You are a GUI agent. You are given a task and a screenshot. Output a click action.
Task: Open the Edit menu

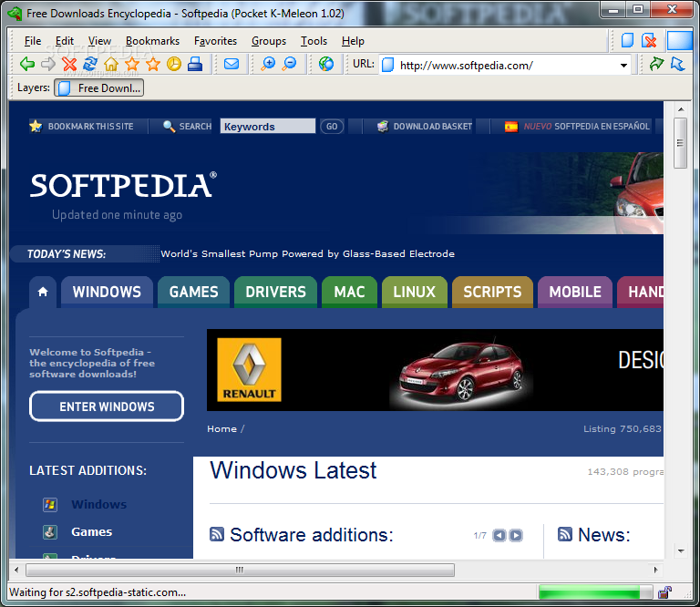(65, 41)
